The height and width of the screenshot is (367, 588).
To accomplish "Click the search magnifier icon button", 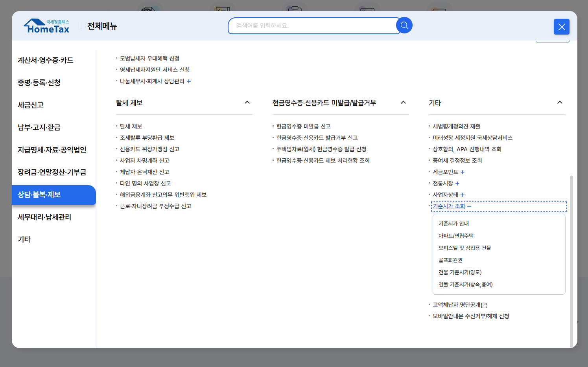I will click(404, 26).
